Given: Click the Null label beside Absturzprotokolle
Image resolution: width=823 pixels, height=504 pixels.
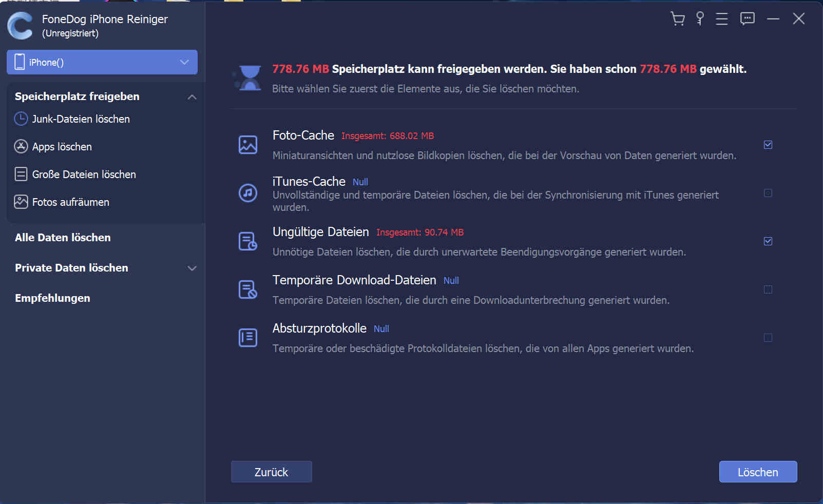Looking at the screenshot, I should pos(381,329).
